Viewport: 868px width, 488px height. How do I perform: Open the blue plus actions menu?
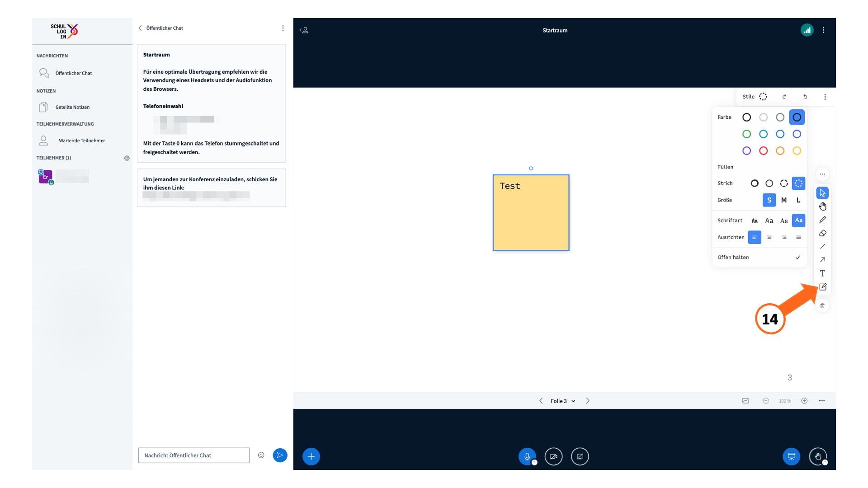pyautogui.click(x=311, y=456)
